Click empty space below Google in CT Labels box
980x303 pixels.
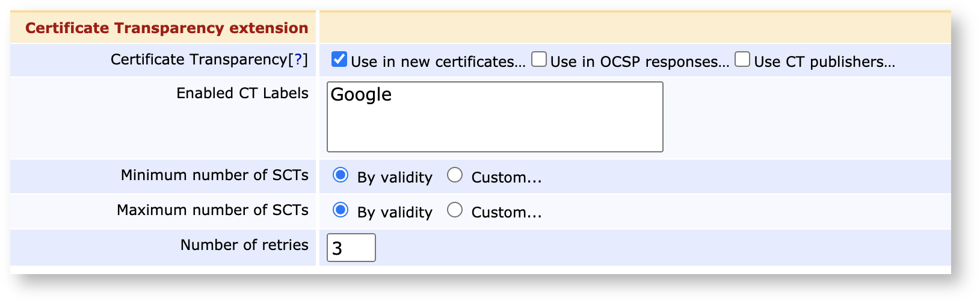(493, 130)
